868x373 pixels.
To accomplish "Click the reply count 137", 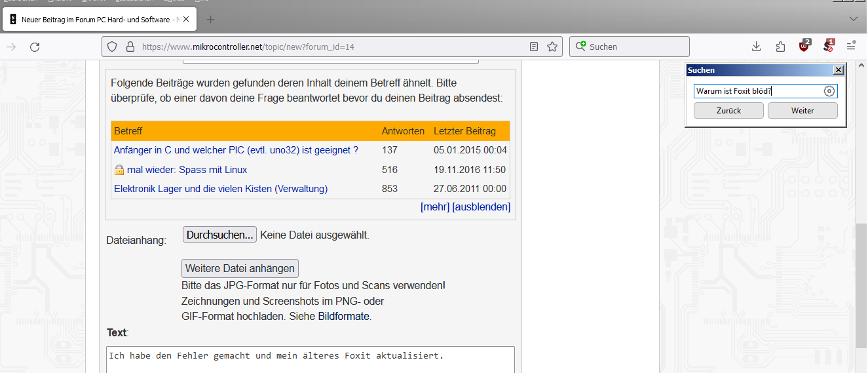I will pos(390,150).
